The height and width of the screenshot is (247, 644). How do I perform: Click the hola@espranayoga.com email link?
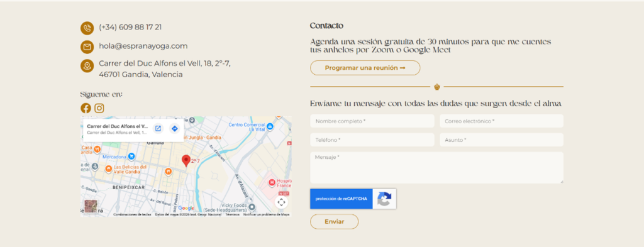click(x=143, y=47)
